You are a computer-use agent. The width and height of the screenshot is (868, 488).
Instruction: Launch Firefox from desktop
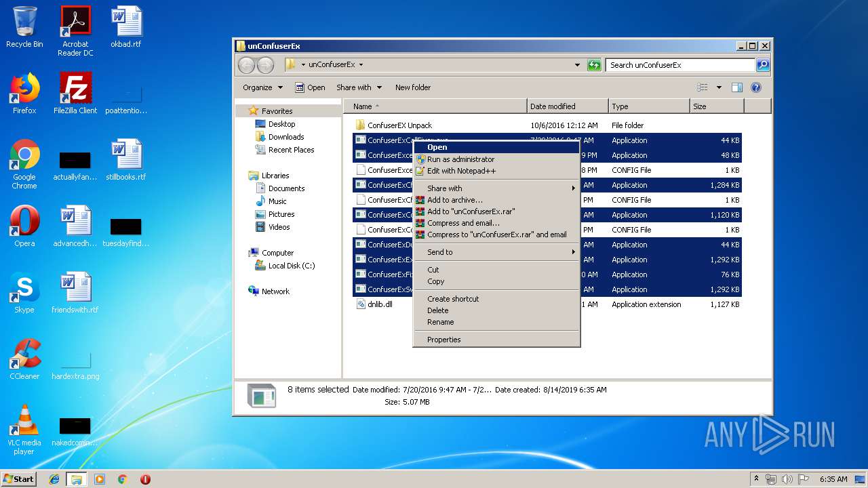coord(24,94)
